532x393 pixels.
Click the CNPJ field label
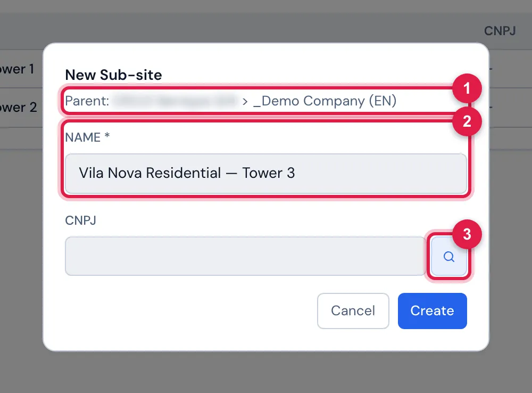80,220
